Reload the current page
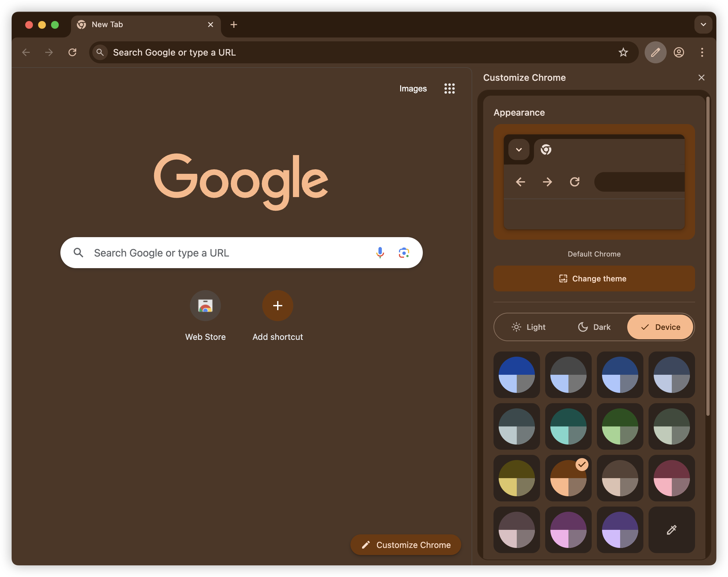This screenshot has height=577, width=728. pyautogui.click(x=72, y=52)
